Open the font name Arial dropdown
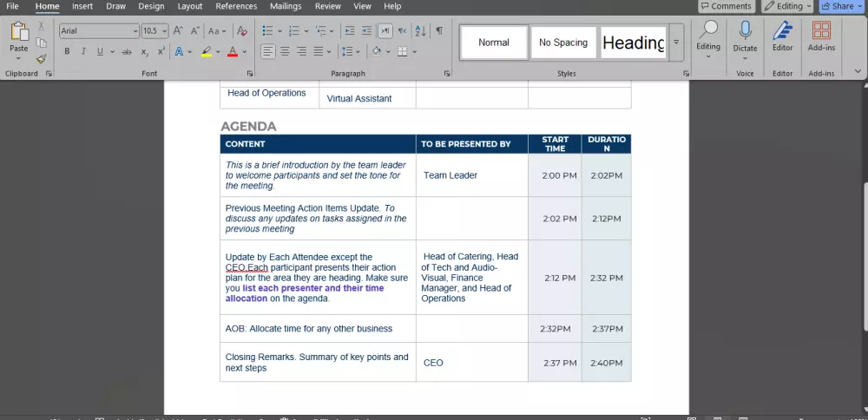The image size is (868, 420). [x=135, y=31]
